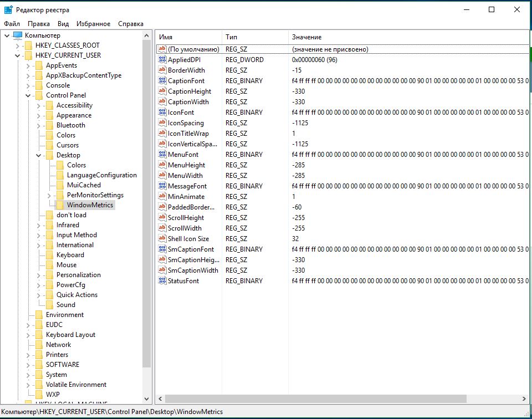Click the StatusFont binary value icon
532x419 pixels.
[x=162, y=281]
